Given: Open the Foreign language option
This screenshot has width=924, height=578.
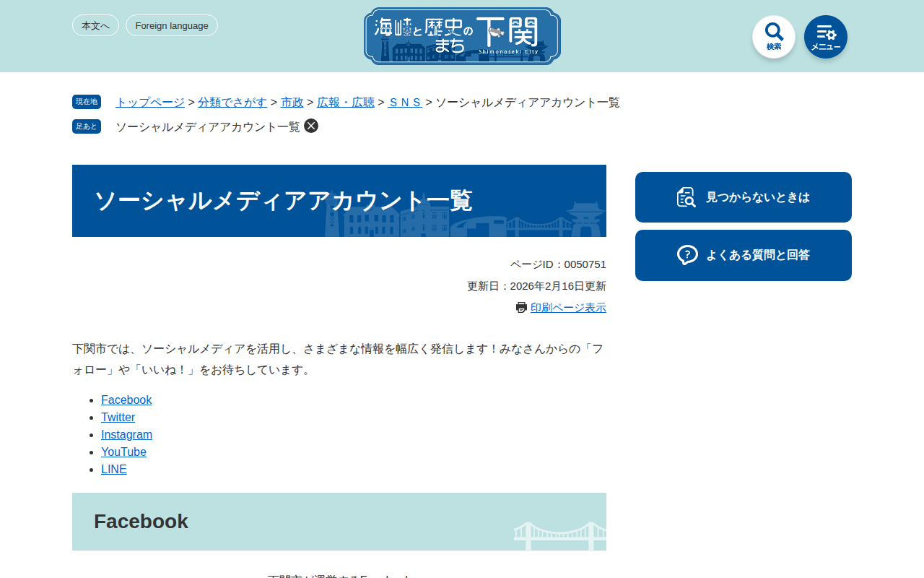Looking at the screenshot, I should (172, 25).
